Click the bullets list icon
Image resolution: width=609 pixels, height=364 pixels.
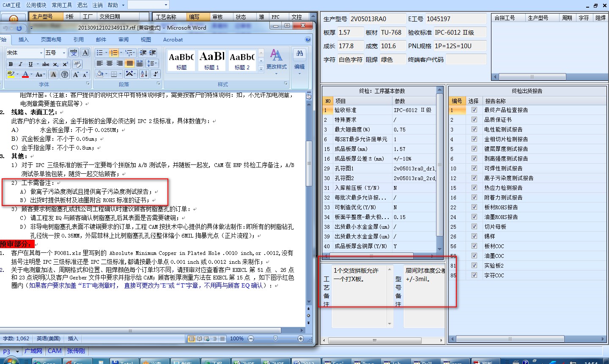click(99, 52)
